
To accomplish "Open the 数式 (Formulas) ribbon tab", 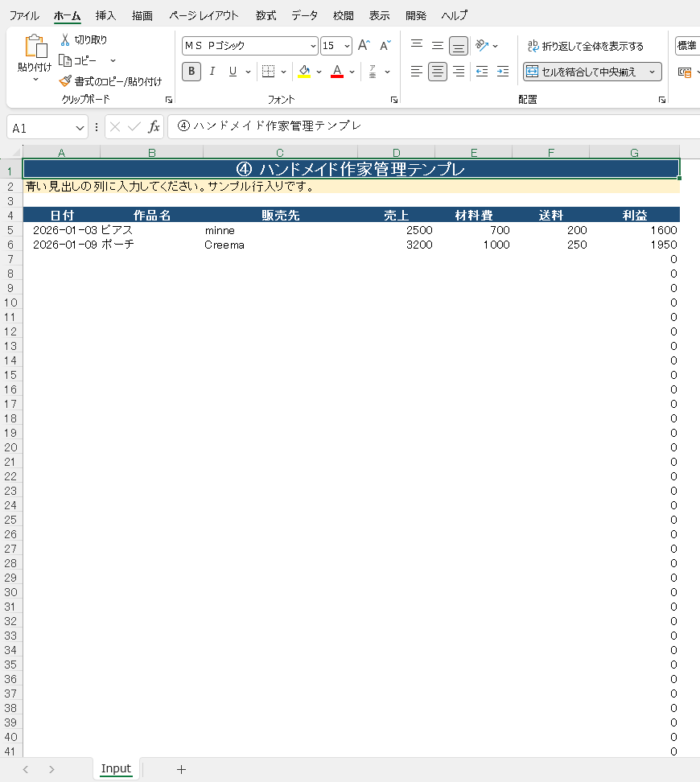I will (266, 15).
